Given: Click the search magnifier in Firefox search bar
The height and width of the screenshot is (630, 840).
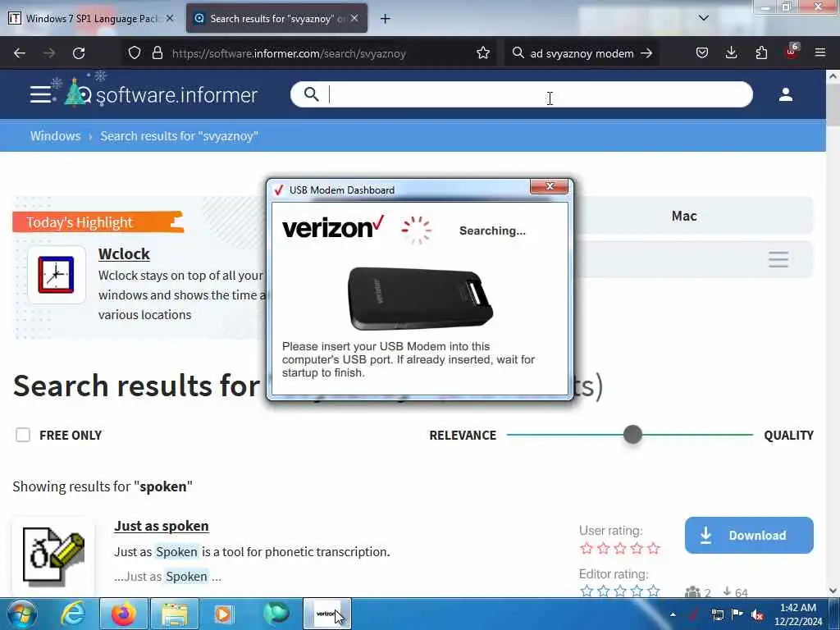Looking at the screenshot, I should [x=518, y=53].
